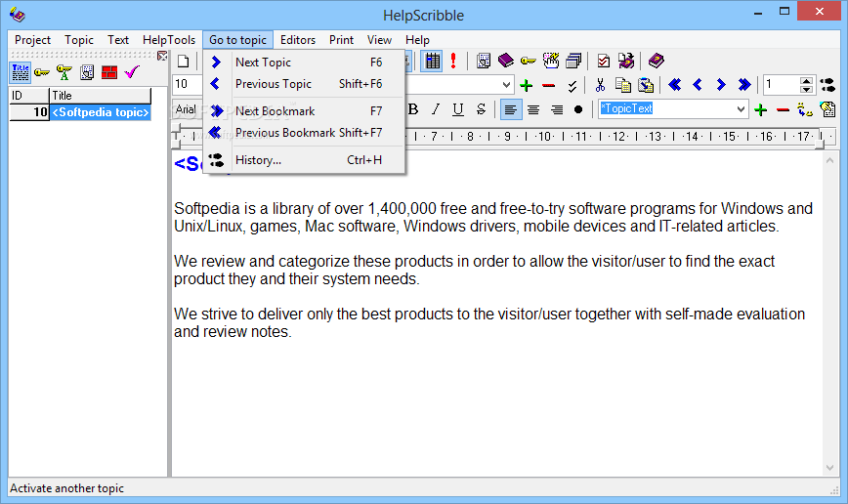Click the blank new page icon
This screenshot has height=504, width=848.
184,62
